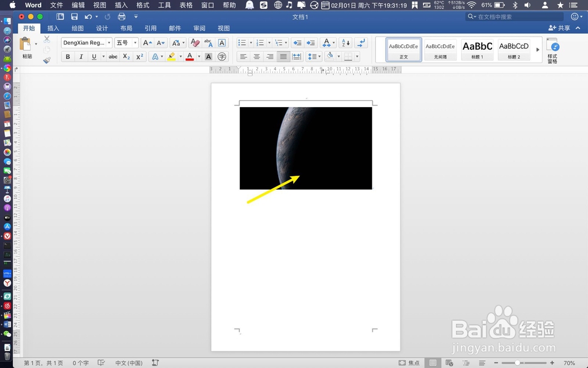Toggle subscript X2 formatting
588x368 pixels.
click(126, 57)
